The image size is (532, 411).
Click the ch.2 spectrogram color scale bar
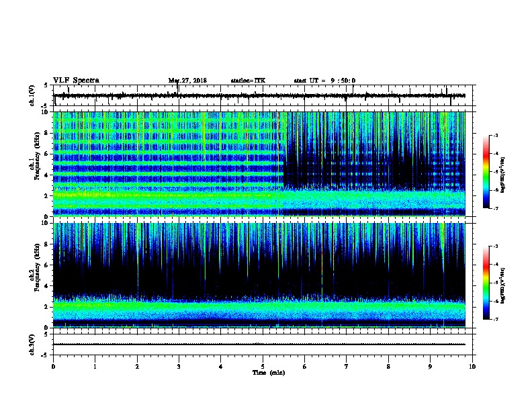click(x=486, y=283)
